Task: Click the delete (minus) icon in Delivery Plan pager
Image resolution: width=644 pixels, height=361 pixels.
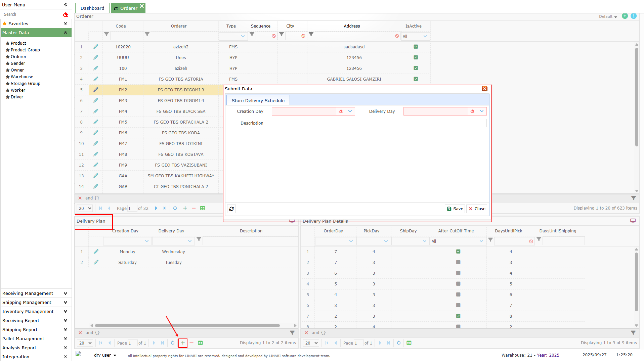Action: pyautogui.click(x=191, y=343)
